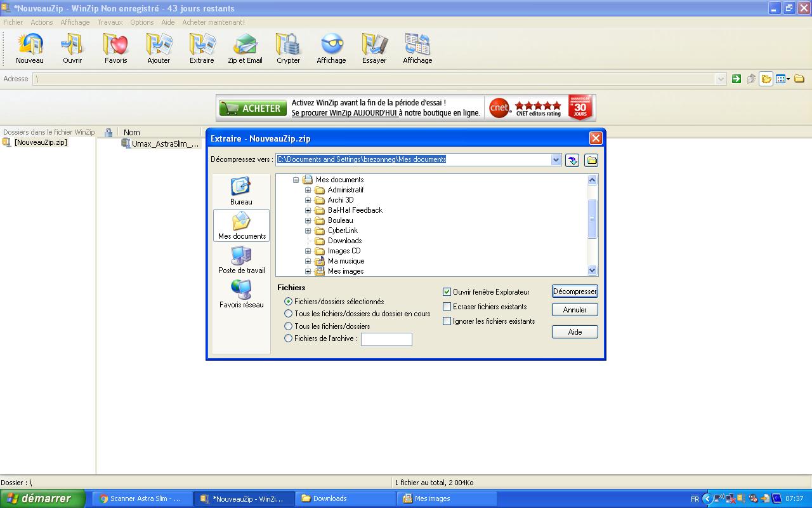This screenshot has width=812, height=508.
Task: Click the yellow folder icon at the far right of the address bar
Action: point(799,79)
